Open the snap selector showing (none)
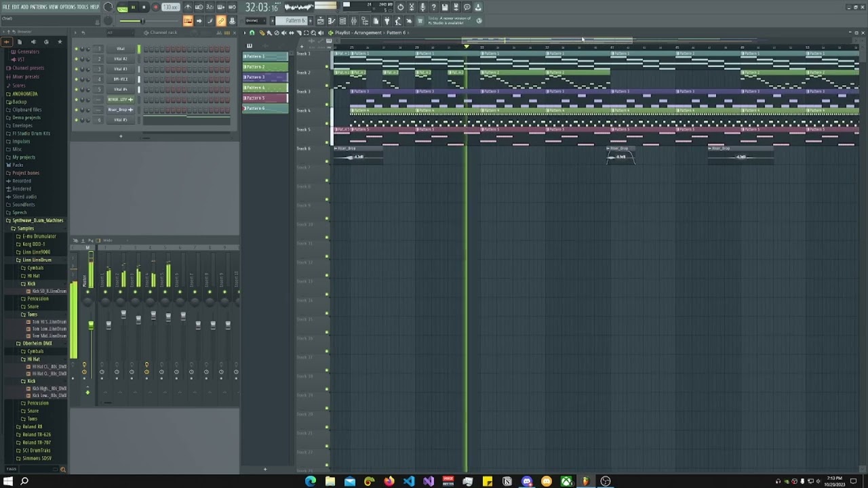 point(257,20)
